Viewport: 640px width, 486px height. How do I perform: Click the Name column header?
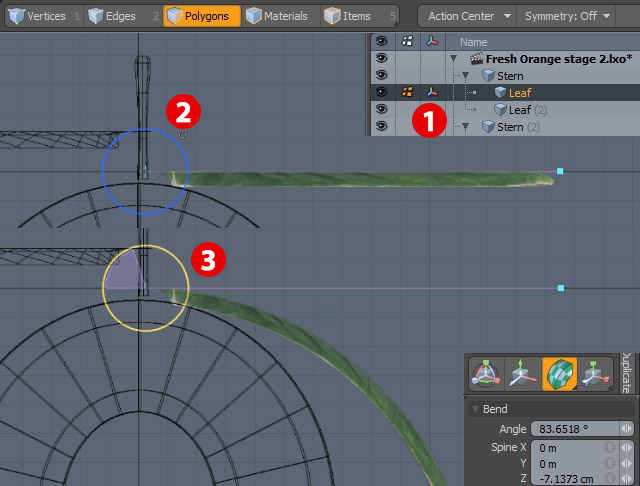(473, 42)
